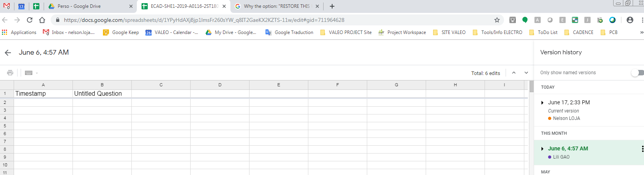
Task: Open a new browser tab
Action: tap(332, 6)
